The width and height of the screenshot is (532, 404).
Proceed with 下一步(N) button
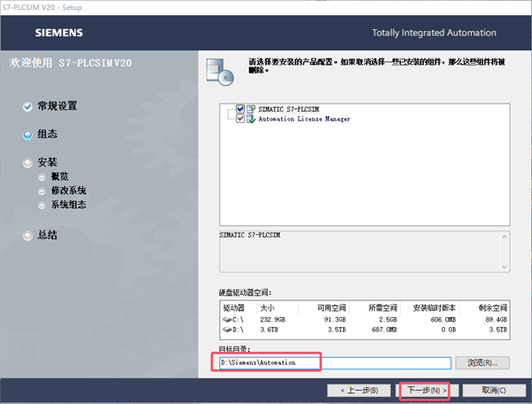426,391
